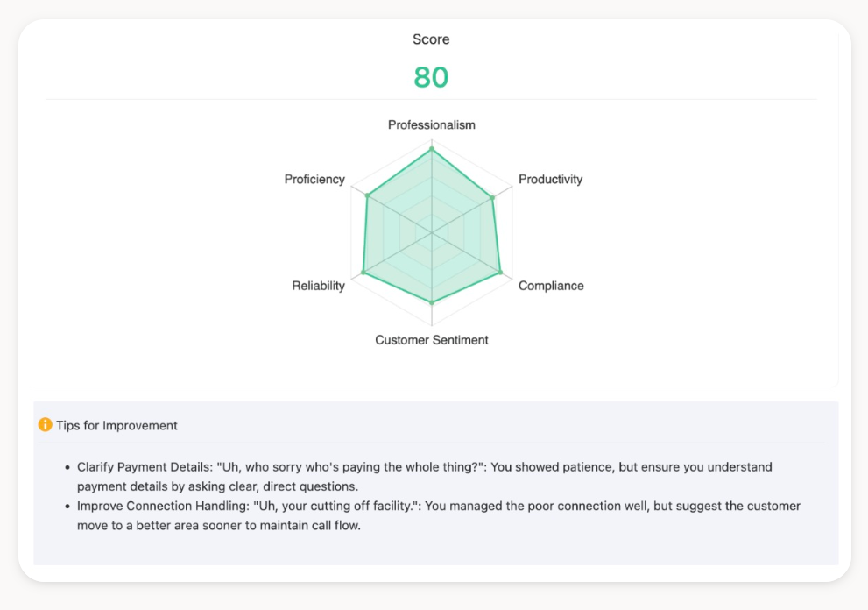Select the Proficiency axis label
Screen dimensions: 868x610
pyautogui.click(x=314, y=180)
